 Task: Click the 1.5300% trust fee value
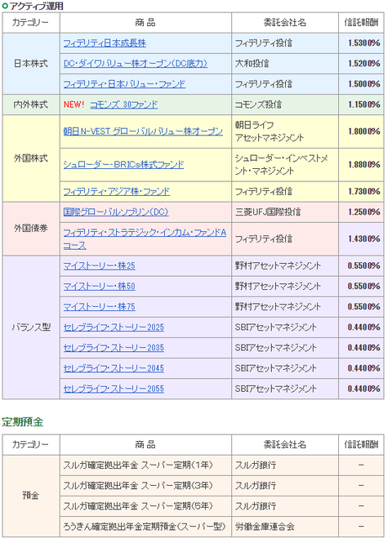pos(364,43)
